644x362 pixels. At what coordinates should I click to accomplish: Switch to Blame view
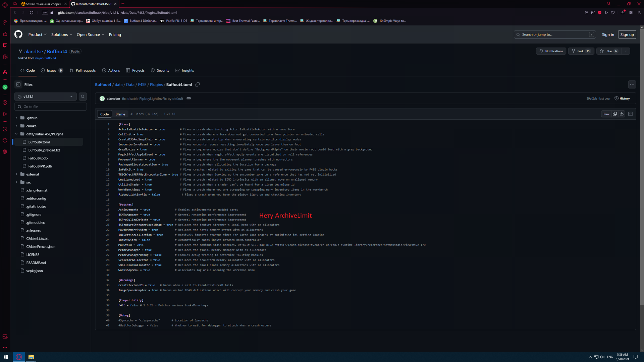pos(120,114)
